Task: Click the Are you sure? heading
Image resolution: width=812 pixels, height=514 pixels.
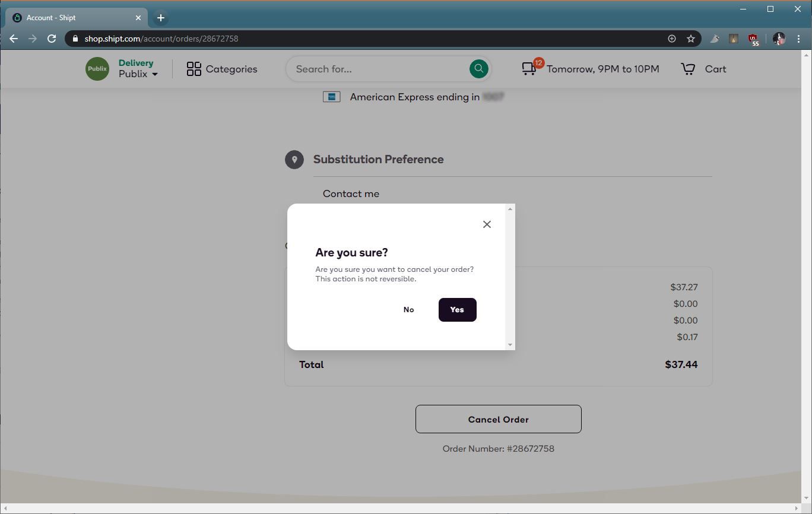Action: click(351, 252)
